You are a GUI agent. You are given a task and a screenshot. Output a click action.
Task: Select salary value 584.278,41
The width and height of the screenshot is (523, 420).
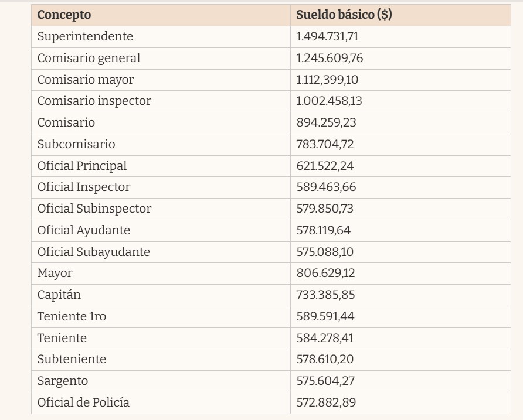[325, 338]
